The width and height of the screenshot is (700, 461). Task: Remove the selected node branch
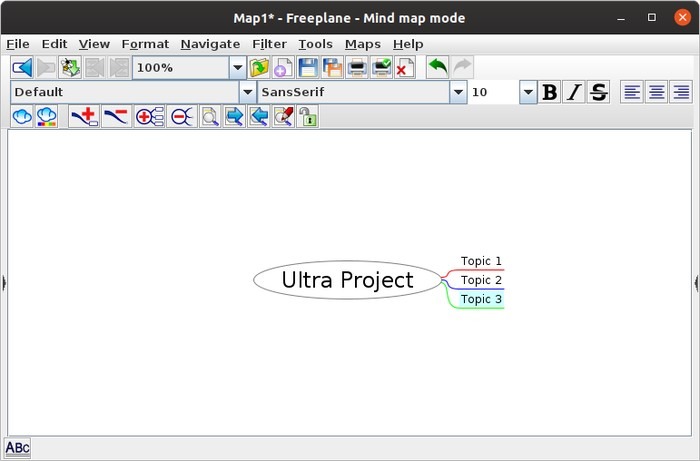pyautogui.click(x=117, y=117)
